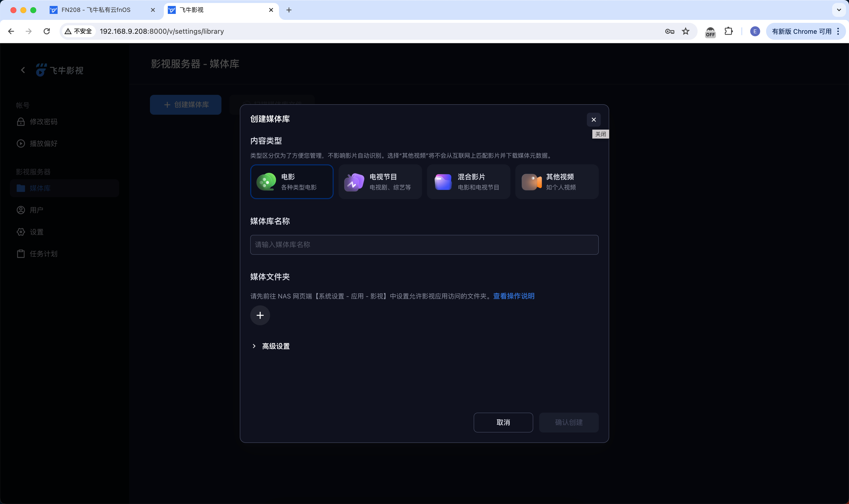Image resolution: width=849 pixels, height=504 pixels.
Task: Pick the 混合影片 mixed content type
Action: 468,182
